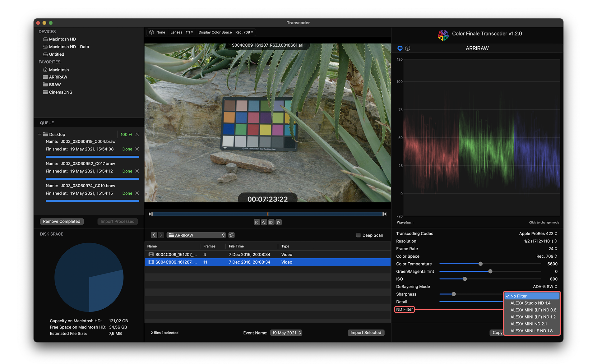
Task: Choose ALEXA MINI ND 2.1
Action: coord(532,324)
